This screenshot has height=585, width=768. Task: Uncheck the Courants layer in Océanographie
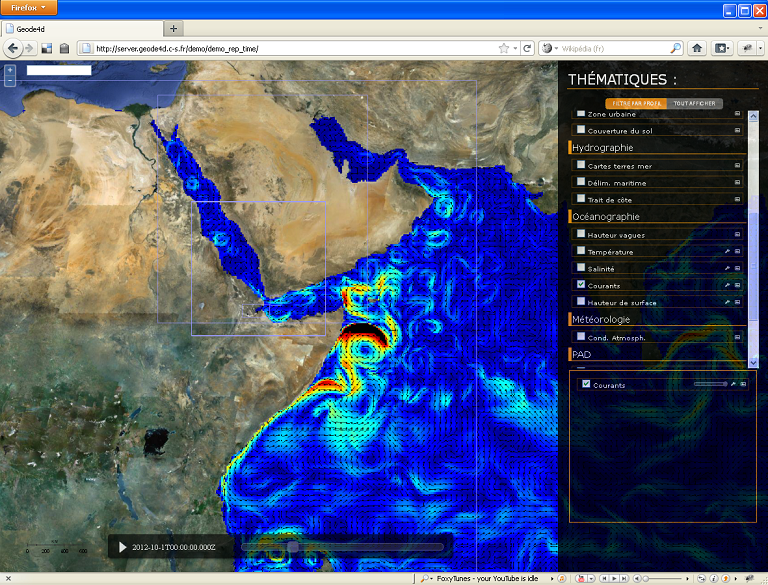point(581,285)
